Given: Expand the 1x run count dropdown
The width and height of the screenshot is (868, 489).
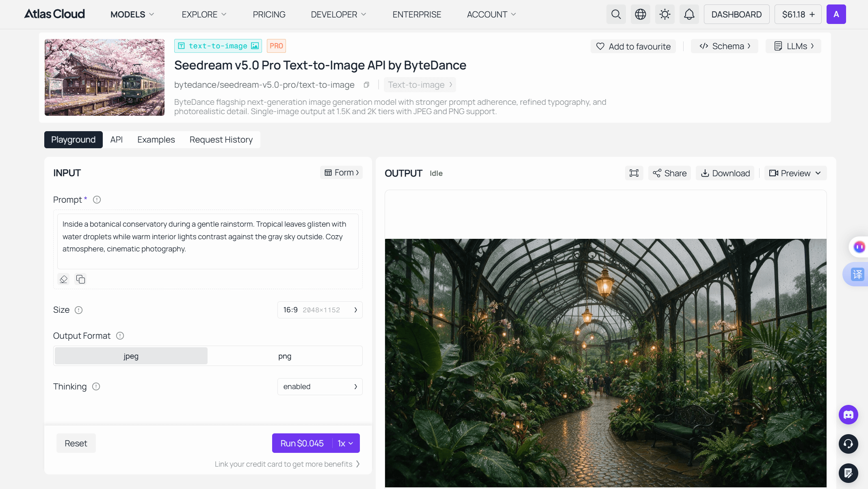Looking at the screenshot, I should 346,443.
